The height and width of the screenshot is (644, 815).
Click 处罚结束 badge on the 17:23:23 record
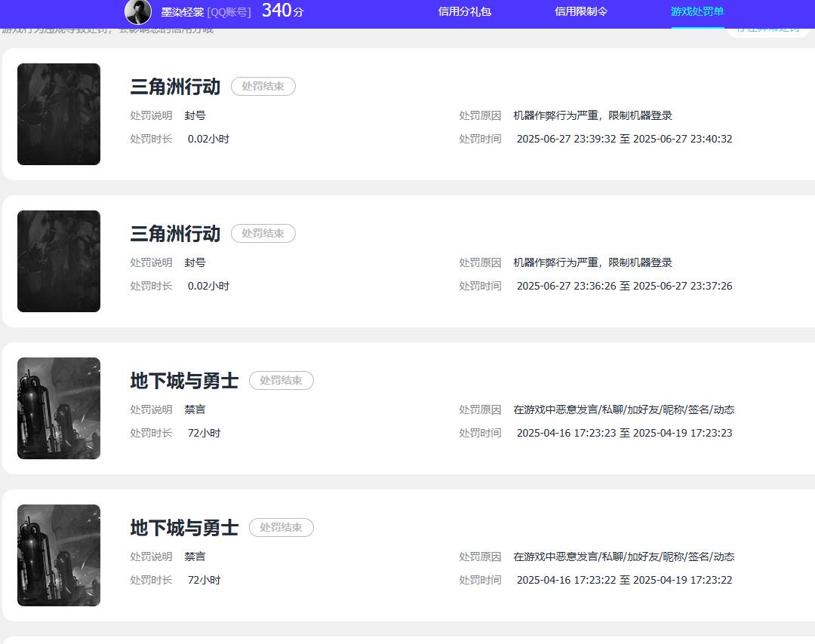(x=281, y=381)
